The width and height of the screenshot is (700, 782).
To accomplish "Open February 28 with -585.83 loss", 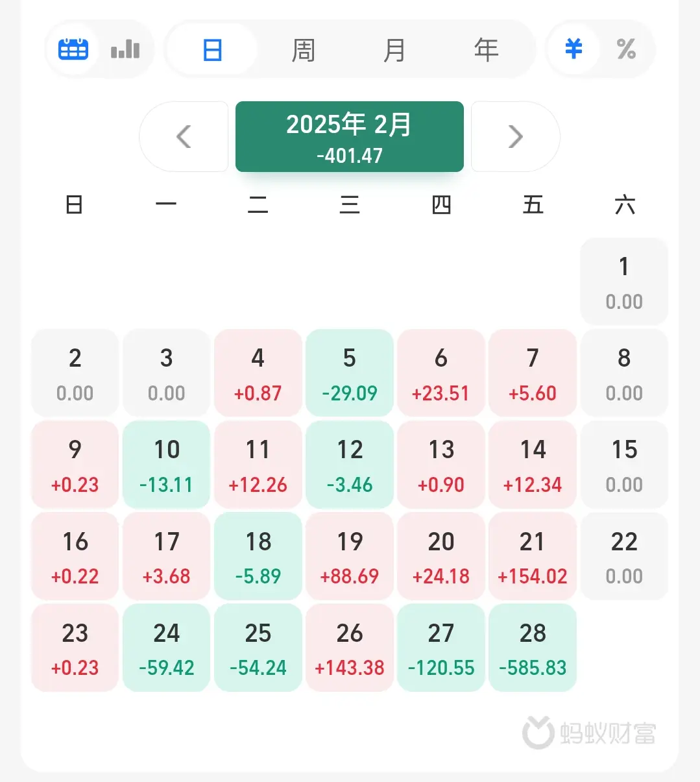I will click(533, 648).
